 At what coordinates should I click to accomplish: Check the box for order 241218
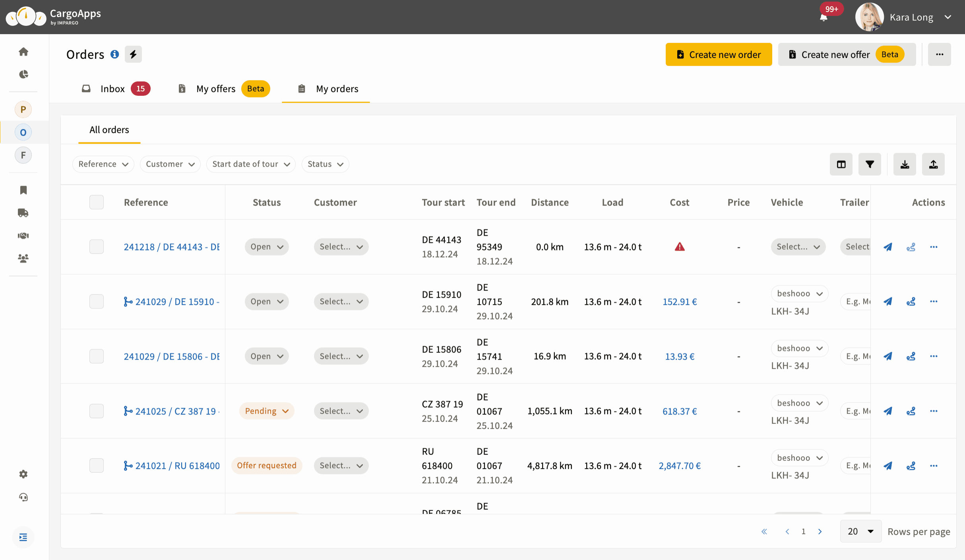(x=97, y=247)
